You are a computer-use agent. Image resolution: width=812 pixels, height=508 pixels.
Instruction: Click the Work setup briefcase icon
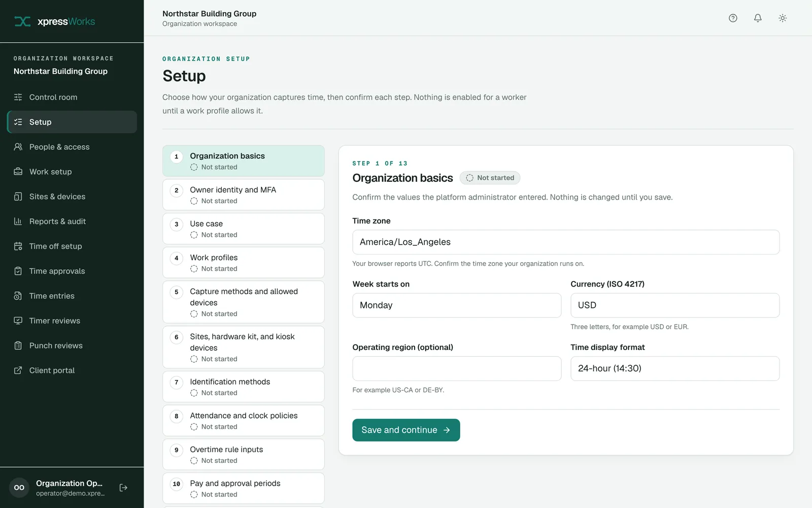click(x=18, y=172)
